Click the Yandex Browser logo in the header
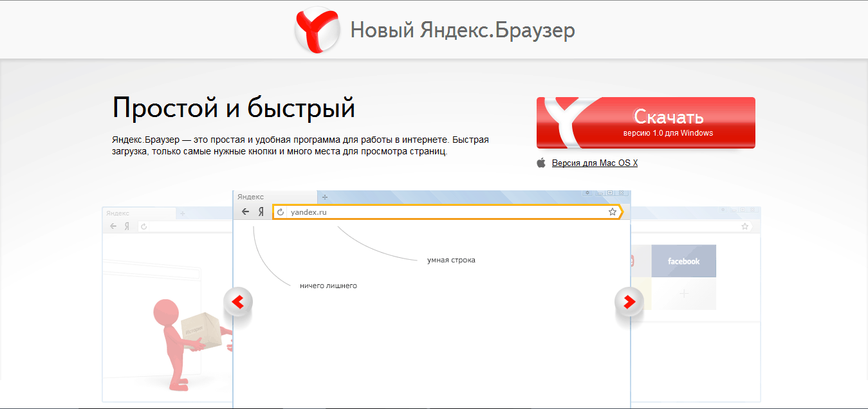868x409 pixels. click(x=317, y=30)
